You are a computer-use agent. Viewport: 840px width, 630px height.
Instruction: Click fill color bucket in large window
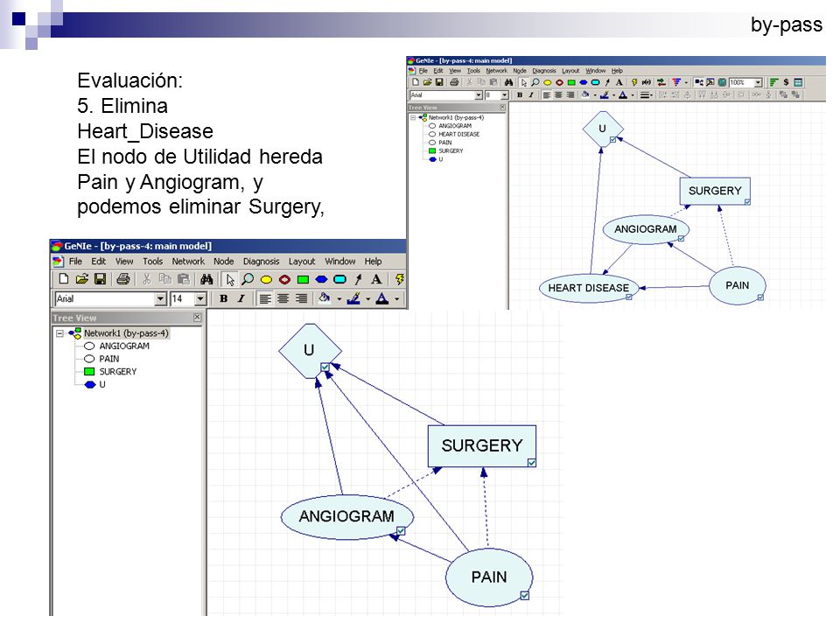pos(325,298)
